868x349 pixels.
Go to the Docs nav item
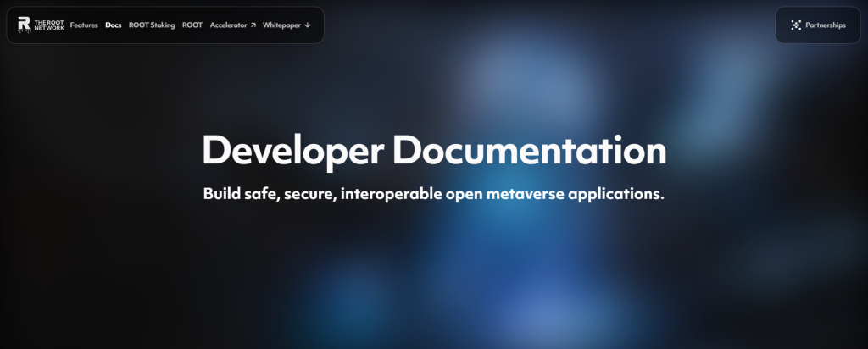pos(113,25)
